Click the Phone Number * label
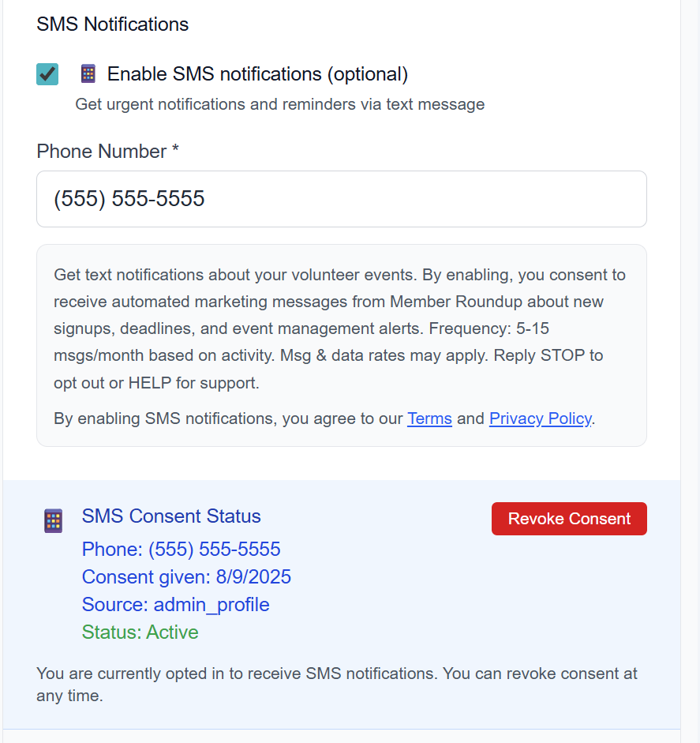Screen dimensions: 700x743 107,152
